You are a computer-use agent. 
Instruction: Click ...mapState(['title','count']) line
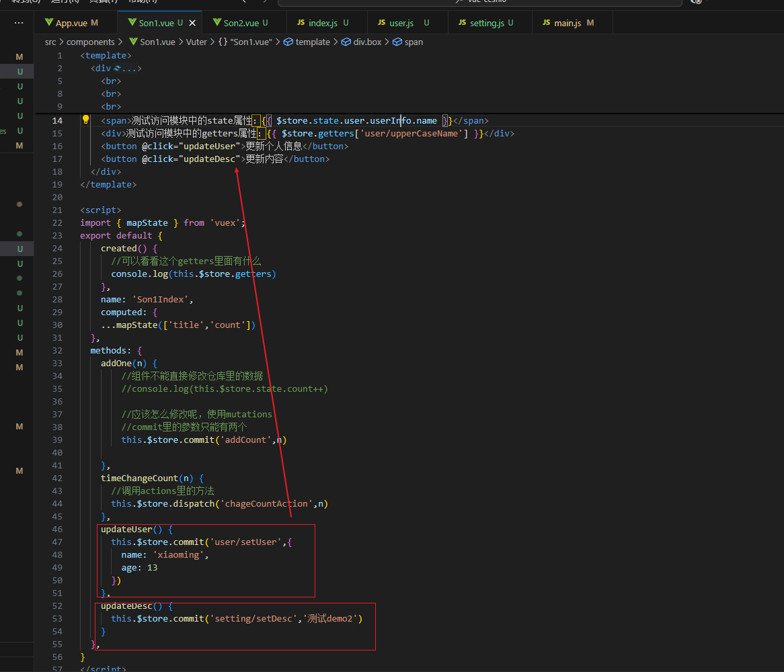(178, 325)
